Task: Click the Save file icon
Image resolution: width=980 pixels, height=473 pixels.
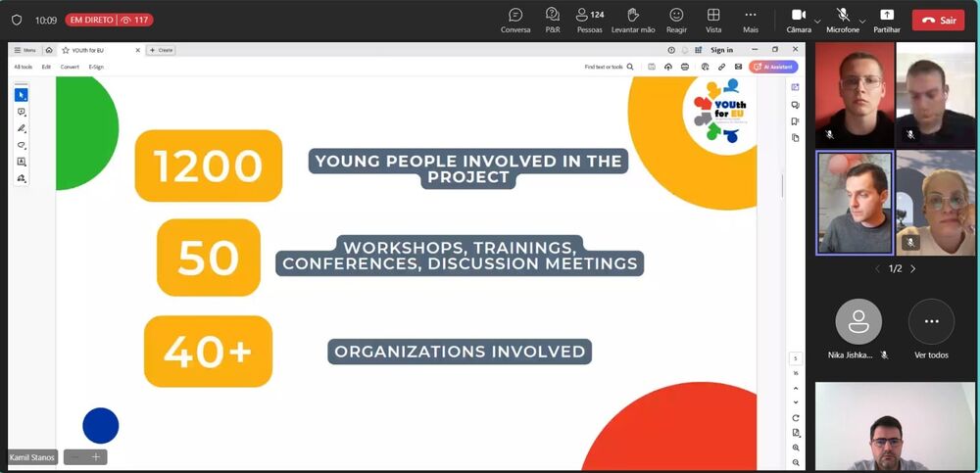Action: click(652, 67)
